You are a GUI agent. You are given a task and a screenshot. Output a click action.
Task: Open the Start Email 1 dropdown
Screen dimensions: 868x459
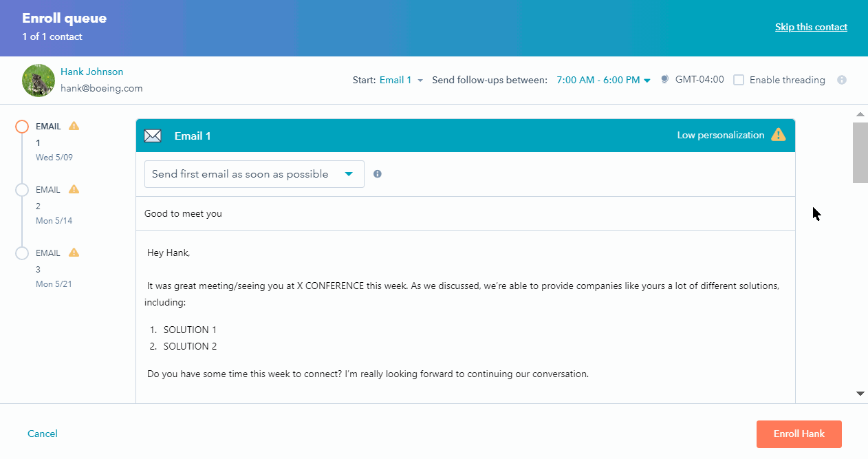(x=401, y=80)
